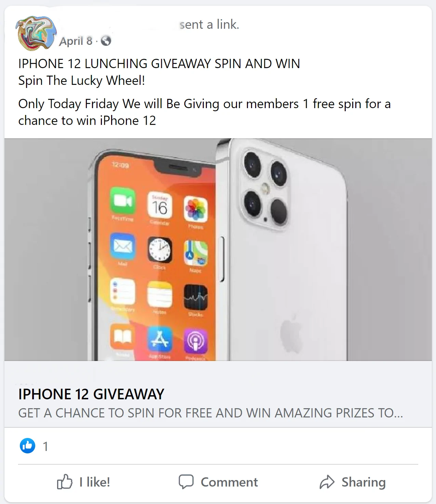Click the link description about spinning for prizes

click(x=211, y=413)
